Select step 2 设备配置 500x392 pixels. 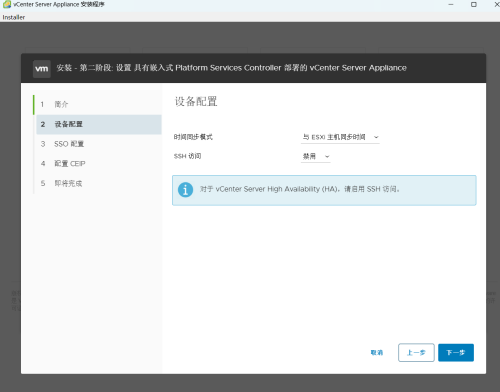tap(99, 124)
